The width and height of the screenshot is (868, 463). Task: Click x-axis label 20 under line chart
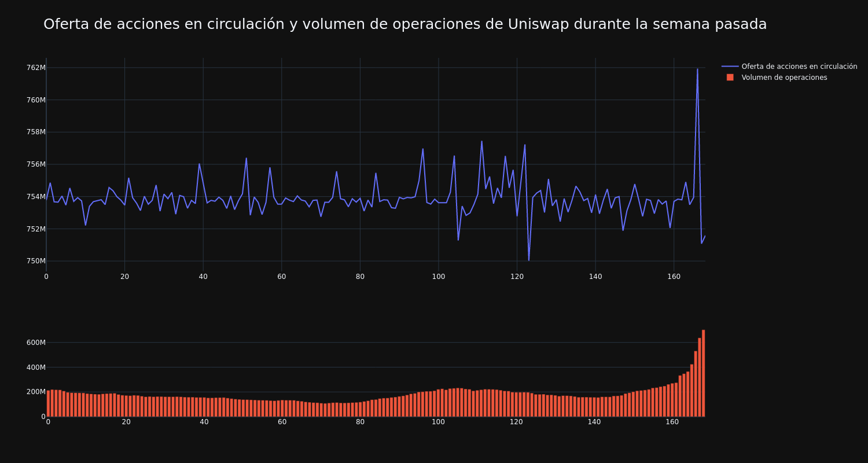[124, 277]
